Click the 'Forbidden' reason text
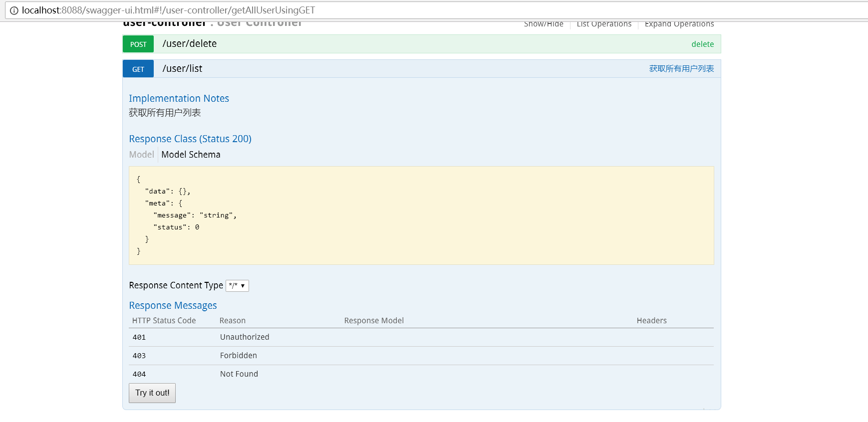 click(x=239, y=356)
